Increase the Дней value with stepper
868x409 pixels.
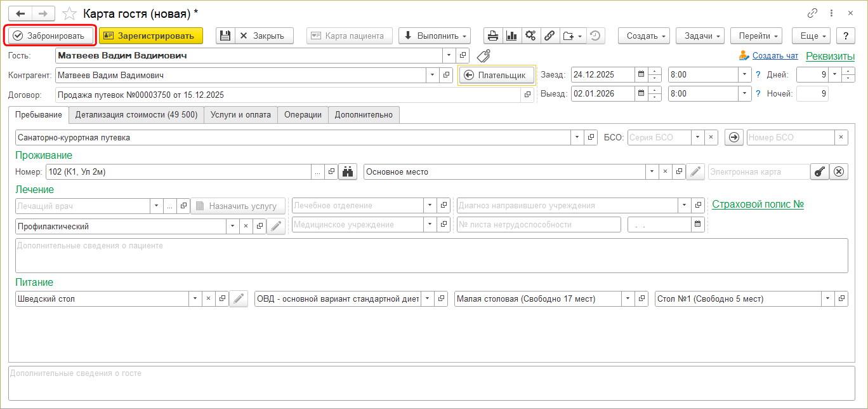coord(848,72)
